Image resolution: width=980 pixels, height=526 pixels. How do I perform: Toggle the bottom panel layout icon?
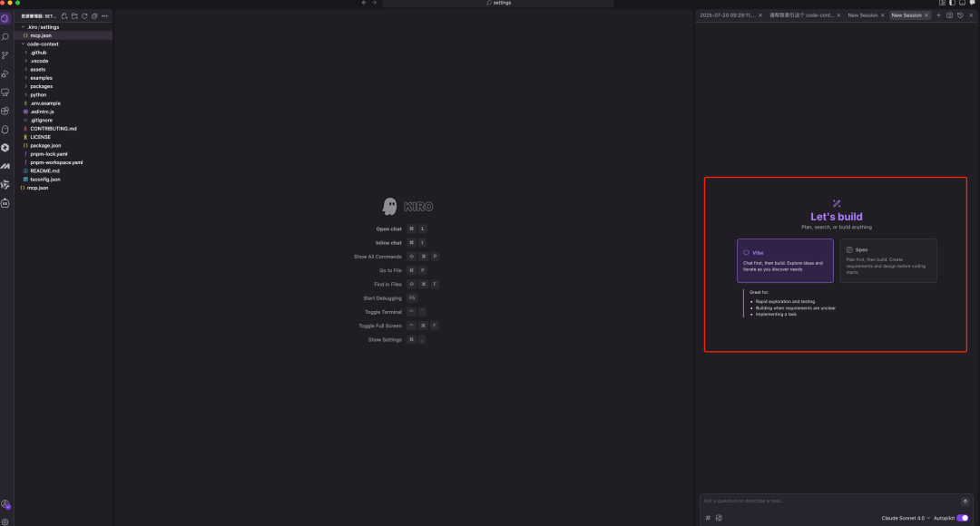pos(962,3)
